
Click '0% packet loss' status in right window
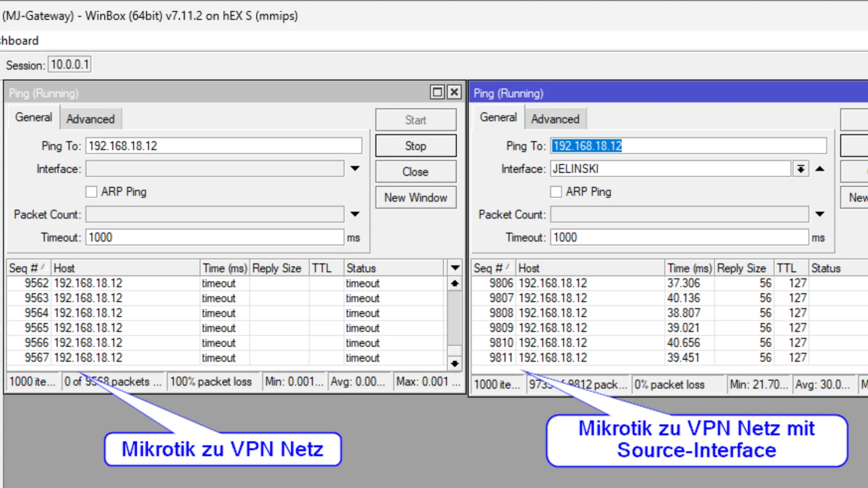click(679, 385)
